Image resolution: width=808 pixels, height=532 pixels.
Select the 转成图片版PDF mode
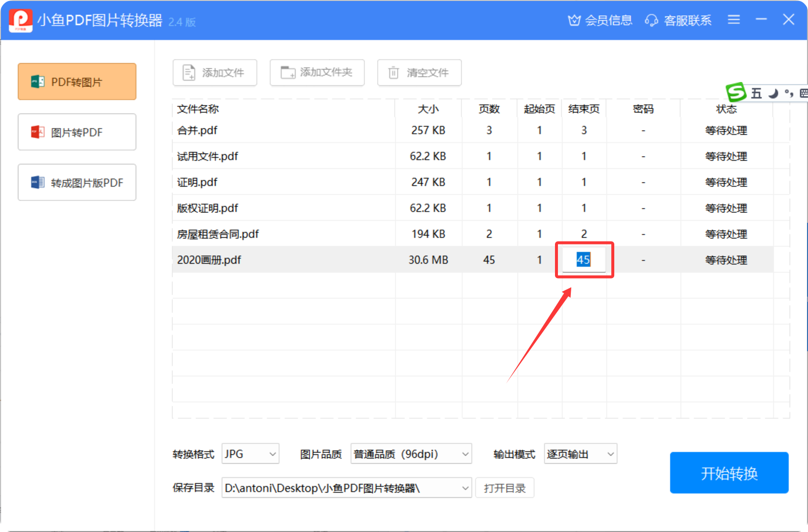tap(77, 182)
